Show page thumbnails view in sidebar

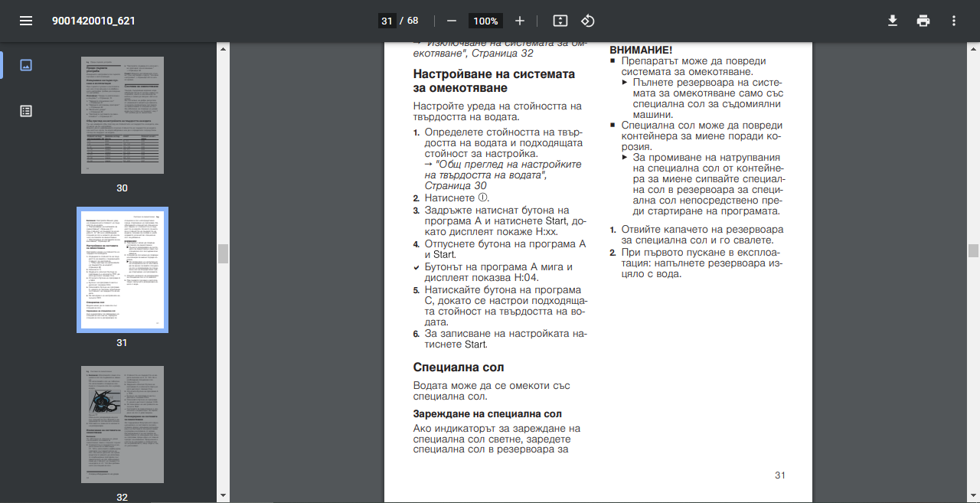(x=26, y=65)
